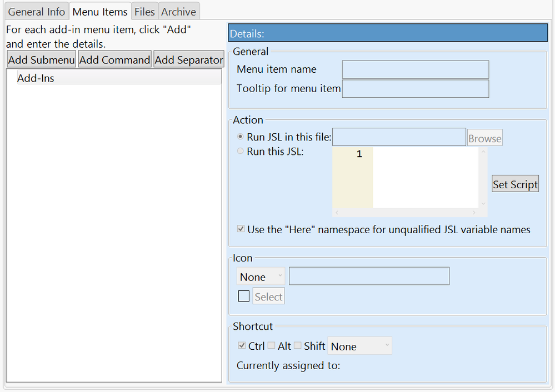Click the Add Command button

point(115,60)
